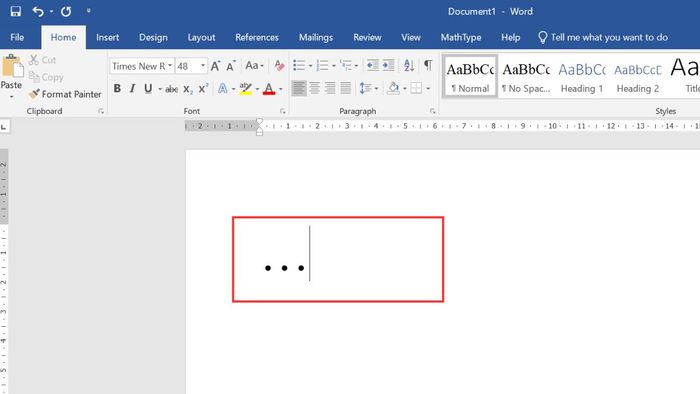700x394 pixels.
Task: Toggle superscript formatting
Action: click(203, 88)
